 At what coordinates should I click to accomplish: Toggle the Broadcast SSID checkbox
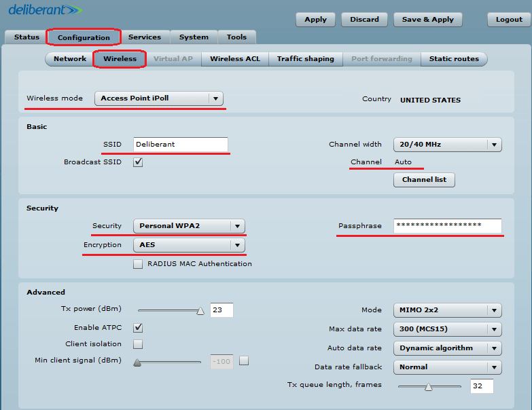[138, 162]
